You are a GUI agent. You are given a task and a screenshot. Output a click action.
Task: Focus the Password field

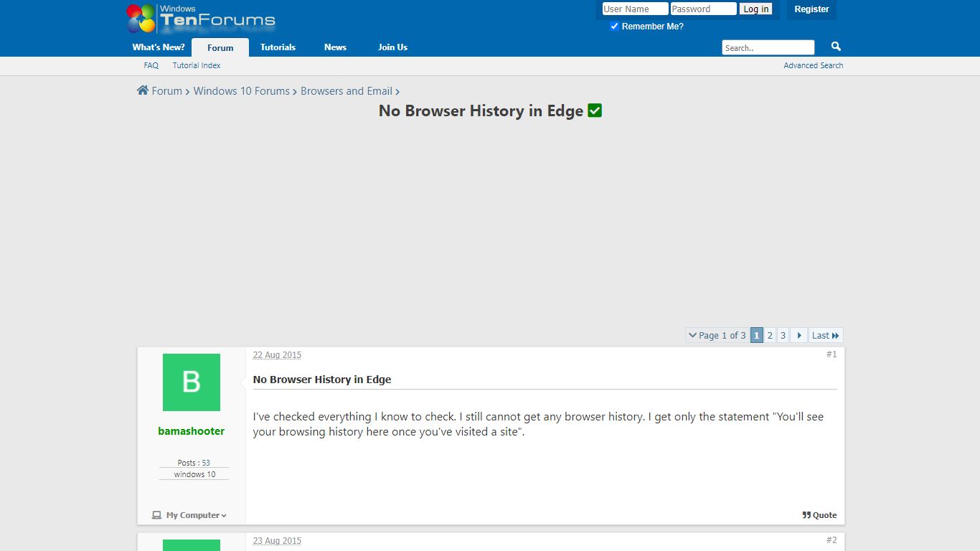point(703,9)
